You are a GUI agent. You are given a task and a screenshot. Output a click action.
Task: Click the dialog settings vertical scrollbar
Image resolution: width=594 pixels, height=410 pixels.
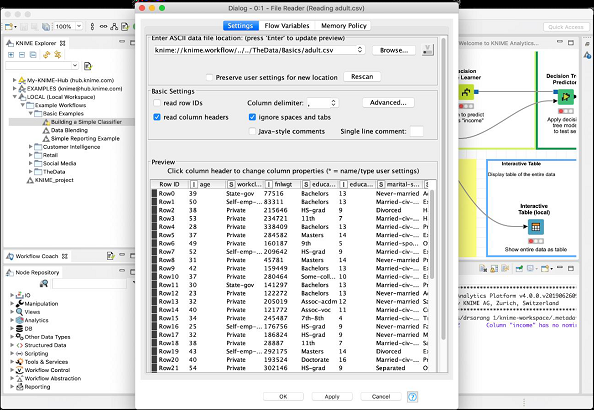tap(444, 189)
